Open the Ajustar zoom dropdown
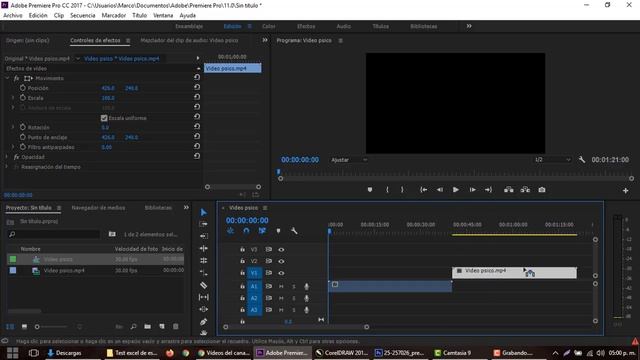640x360 pixels. click(348, 160)
